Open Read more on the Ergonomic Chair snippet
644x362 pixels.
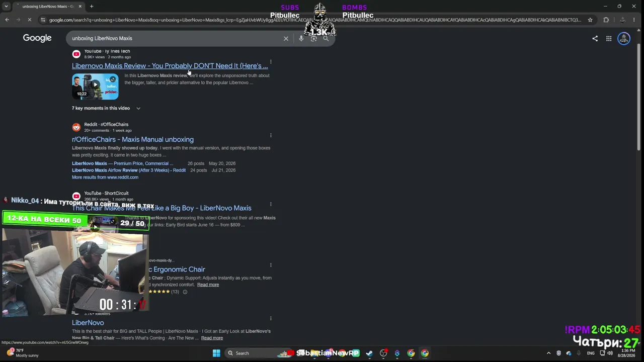click(x=208, y=285)
